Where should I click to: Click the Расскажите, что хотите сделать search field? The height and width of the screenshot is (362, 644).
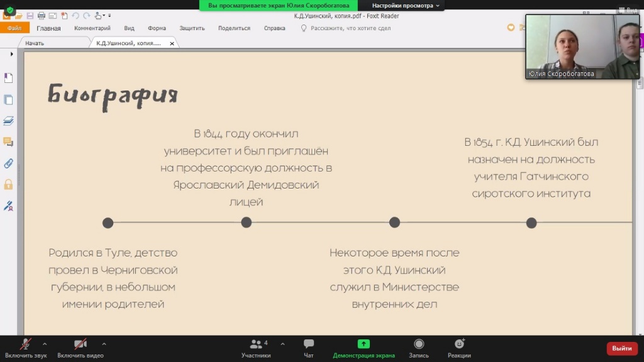click(349, 28)
